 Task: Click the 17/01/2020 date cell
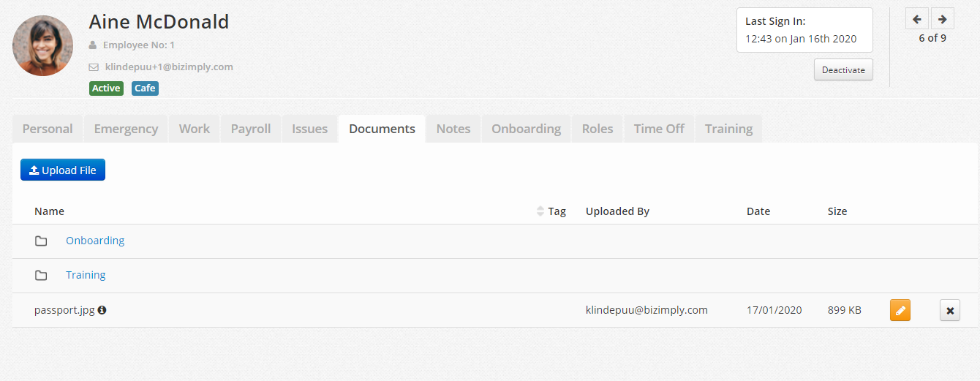point(774,310)
